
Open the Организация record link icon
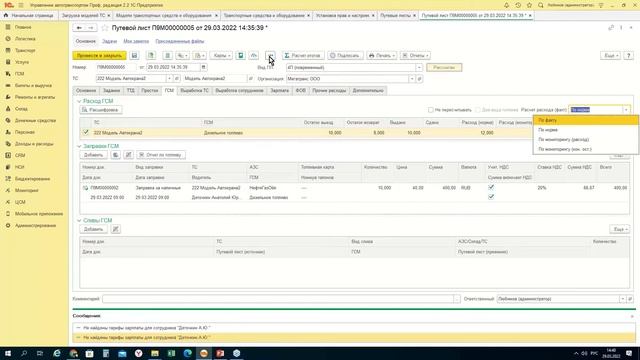(419, 79)
